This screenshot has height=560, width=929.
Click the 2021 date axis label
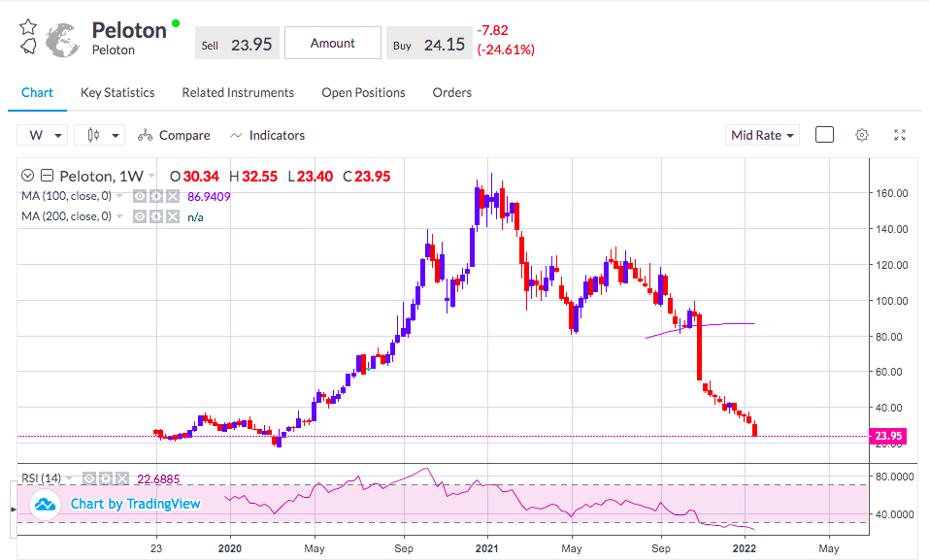coord(487,548)
